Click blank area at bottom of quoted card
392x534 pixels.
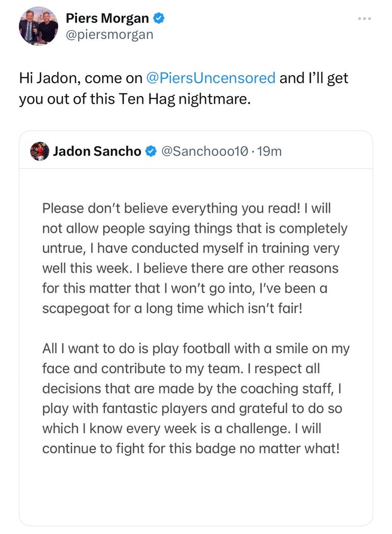(x=196, y=491)
